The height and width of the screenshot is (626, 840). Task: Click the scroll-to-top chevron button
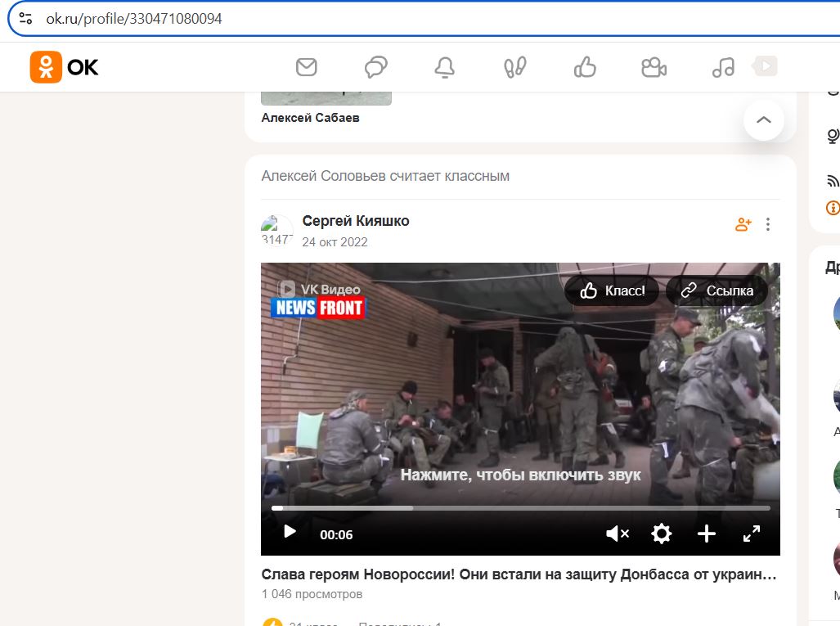[763, 120]
